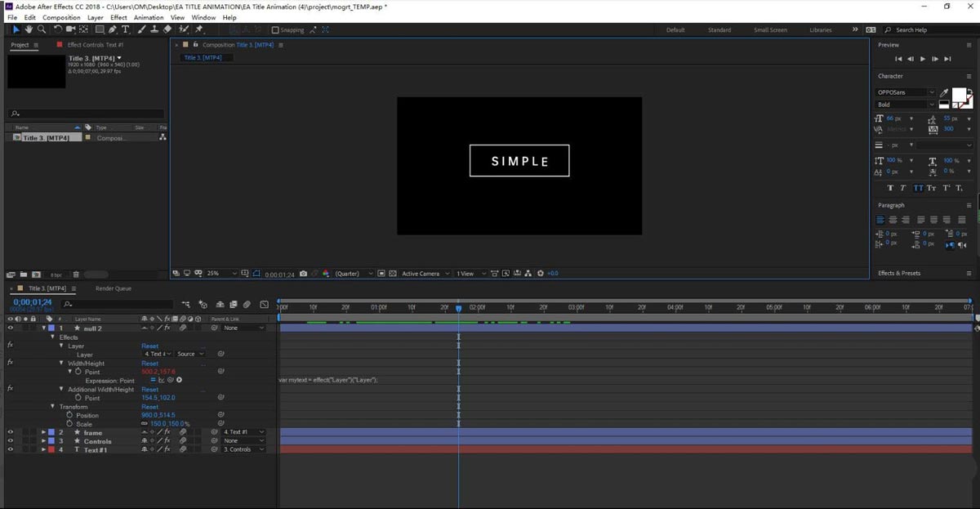Toggle the Width/Height effect fx switch
This screenshot has height=509, width=980.
click(x=10, y=363)
